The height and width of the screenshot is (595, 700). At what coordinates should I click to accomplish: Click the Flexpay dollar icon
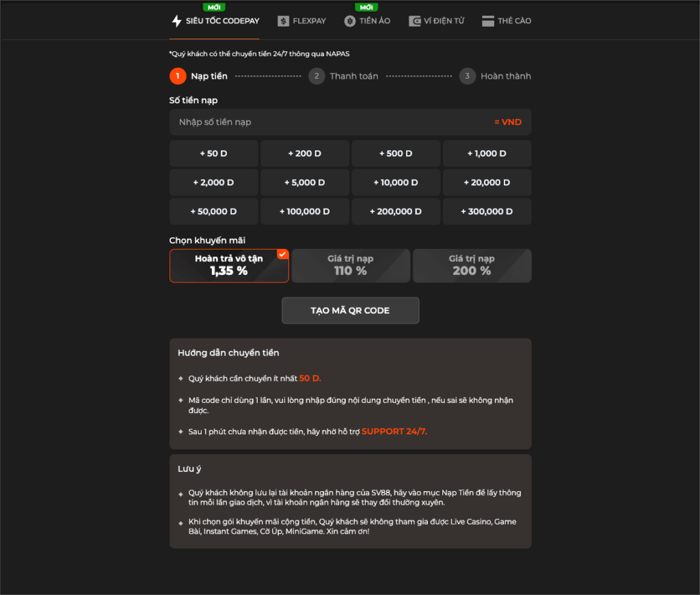coord(283,21)
